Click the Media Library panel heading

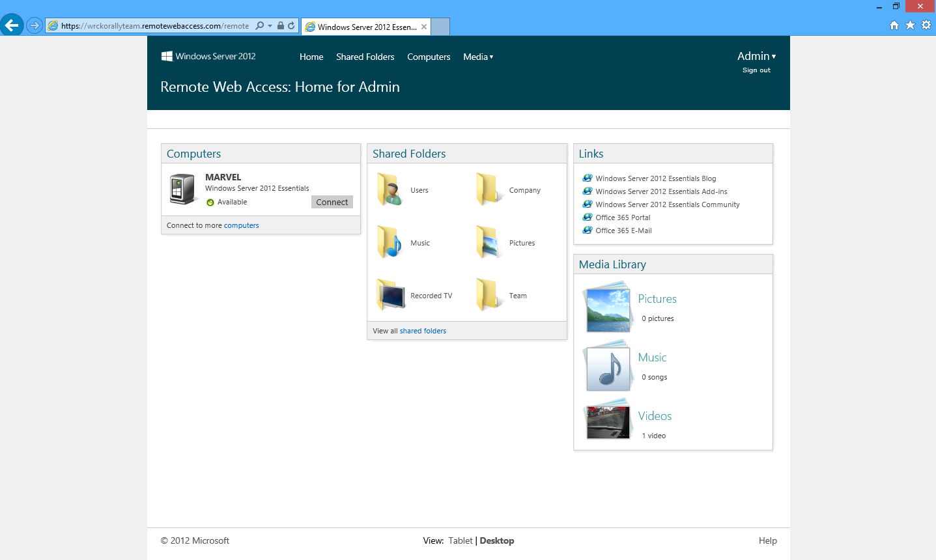point(612,264)
